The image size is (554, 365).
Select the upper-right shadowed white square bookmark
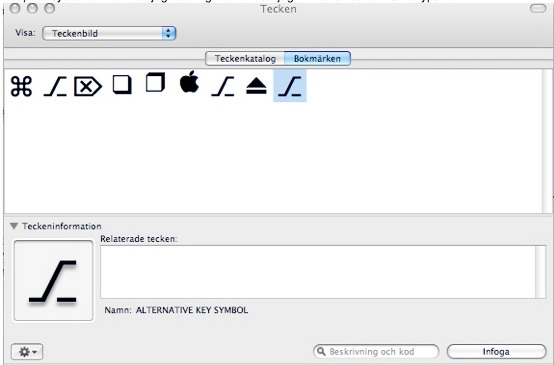click(155, 82)
